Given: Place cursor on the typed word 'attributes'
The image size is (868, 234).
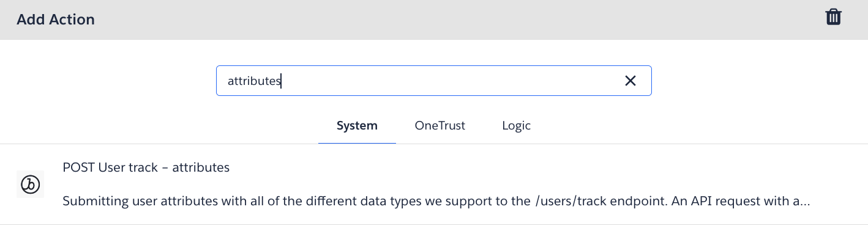Looking at the screenshot, I should tap(253, 81).
